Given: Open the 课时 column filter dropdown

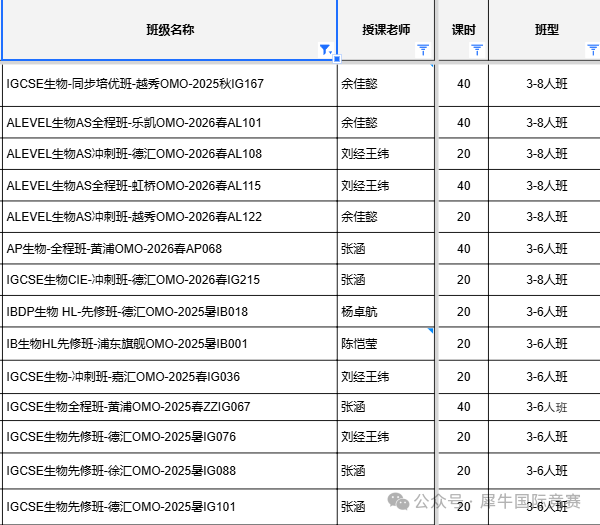Looking at the screenshot, I should [476, 49].
